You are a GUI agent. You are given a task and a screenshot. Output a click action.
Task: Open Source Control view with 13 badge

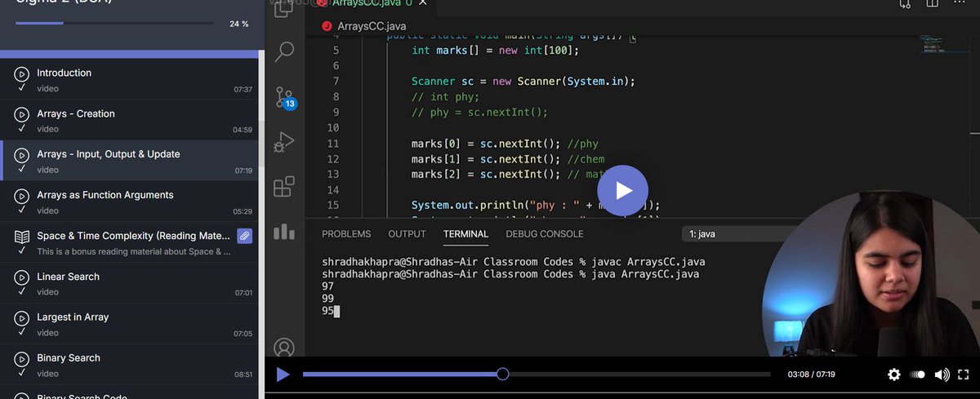coord(285,98)
